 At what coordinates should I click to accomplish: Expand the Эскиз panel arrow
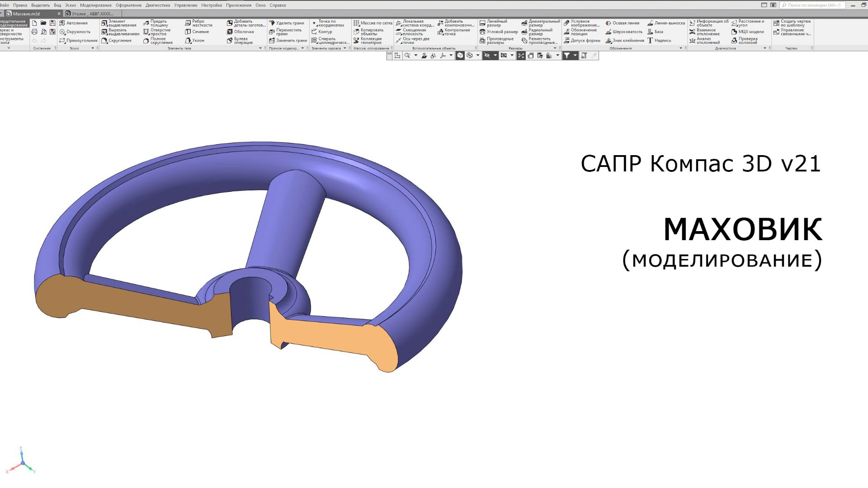[93, 48]
